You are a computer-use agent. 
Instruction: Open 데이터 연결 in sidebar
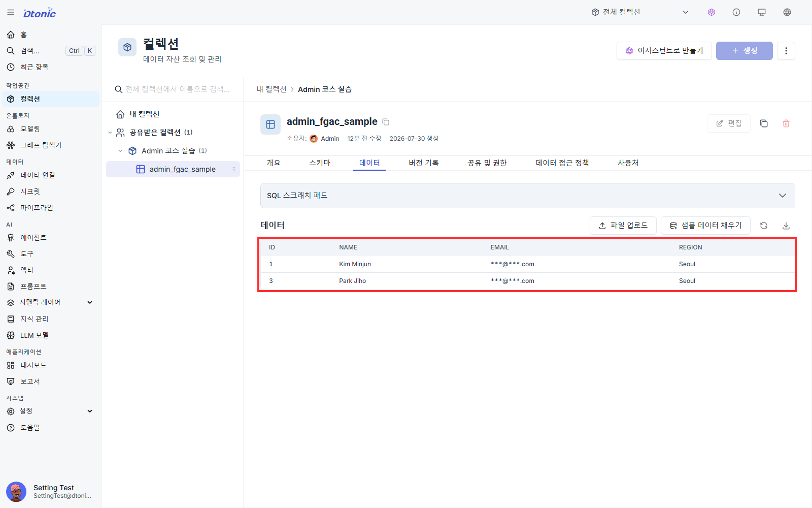pyautogui.click(x=51, y=175)
